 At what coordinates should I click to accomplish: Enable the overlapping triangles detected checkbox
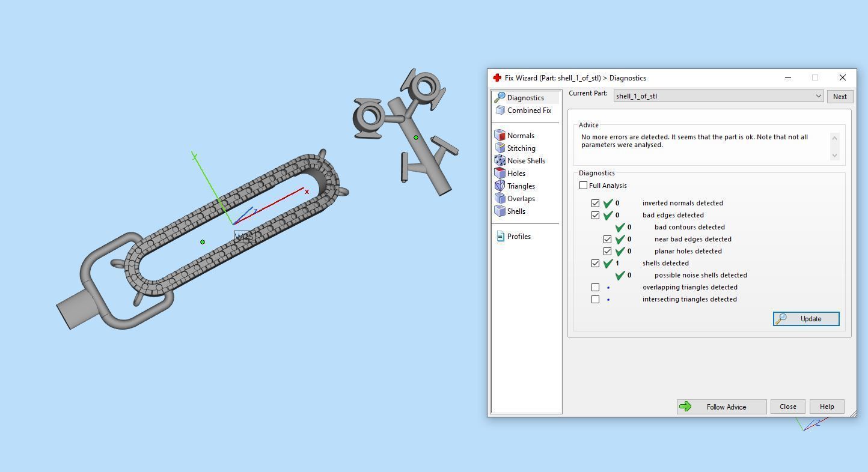pos(595,288)
